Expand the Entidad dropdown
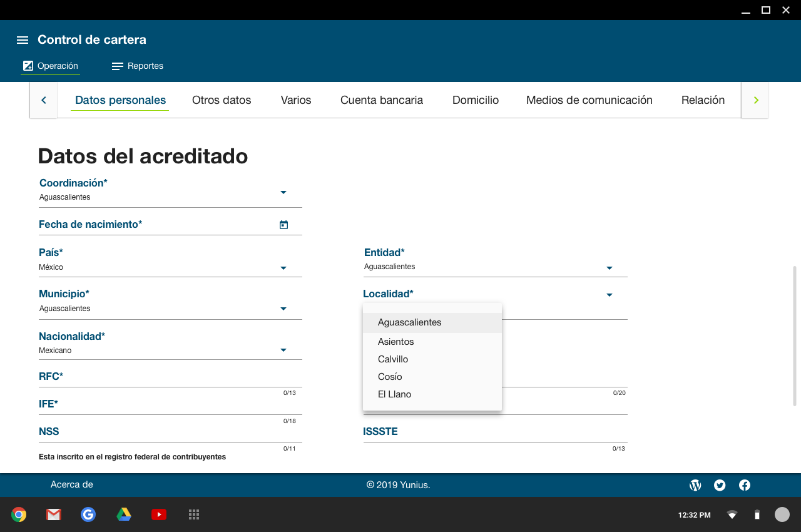801x532 pixels. point(609,268)
